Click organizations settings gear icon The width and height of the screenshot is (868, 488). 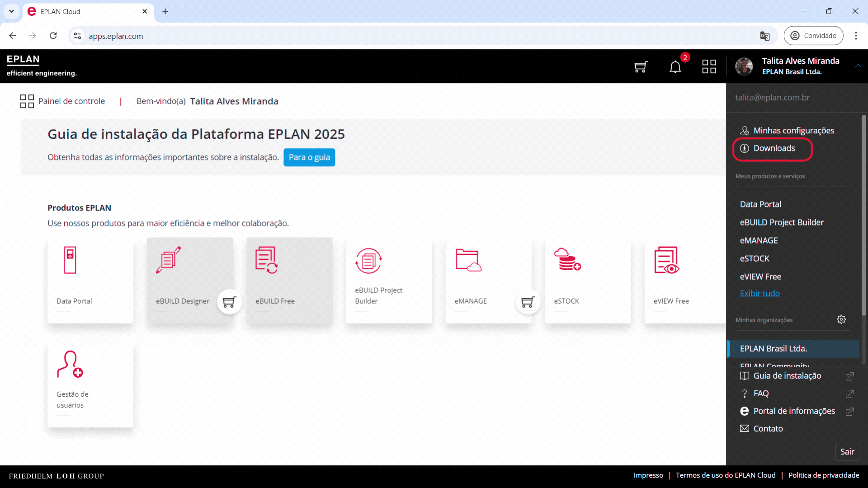click(841, 319)
